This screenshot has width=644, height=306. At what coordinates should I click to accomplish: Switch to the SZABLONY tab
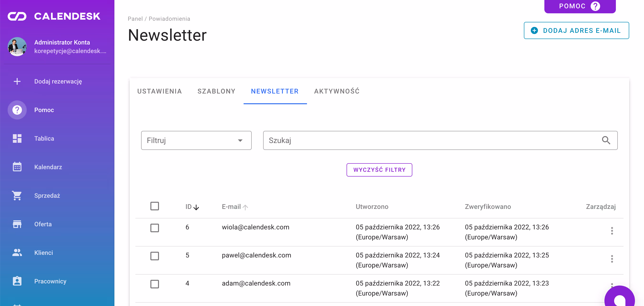tap(216, 91)
